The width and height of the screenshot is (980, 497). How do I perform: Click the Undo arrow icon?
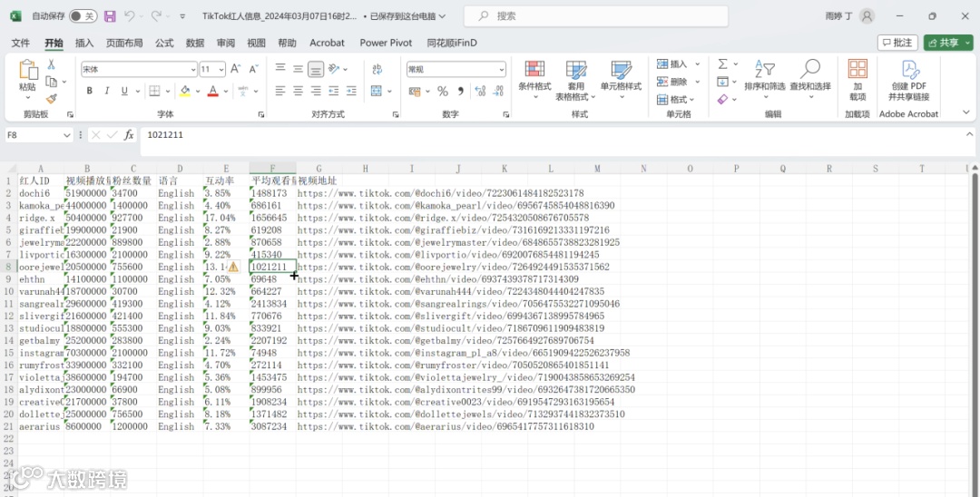coord(130,16)
